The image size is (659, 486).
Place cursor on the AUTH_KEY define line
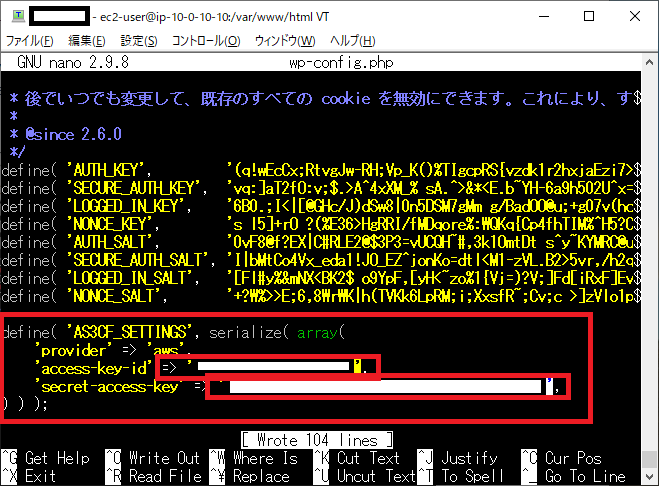(x=110, y=169)
